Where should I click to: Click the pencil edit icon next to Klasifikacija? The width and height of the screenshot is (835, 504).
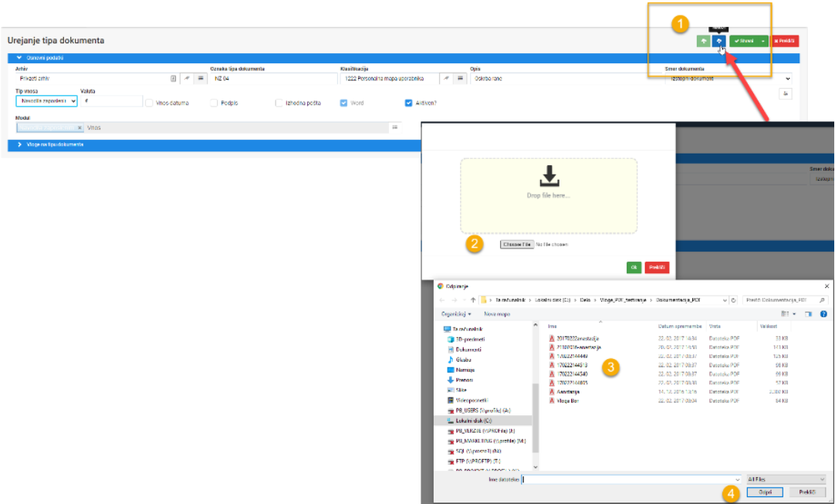pyautogui.click(x=446, y=78)
